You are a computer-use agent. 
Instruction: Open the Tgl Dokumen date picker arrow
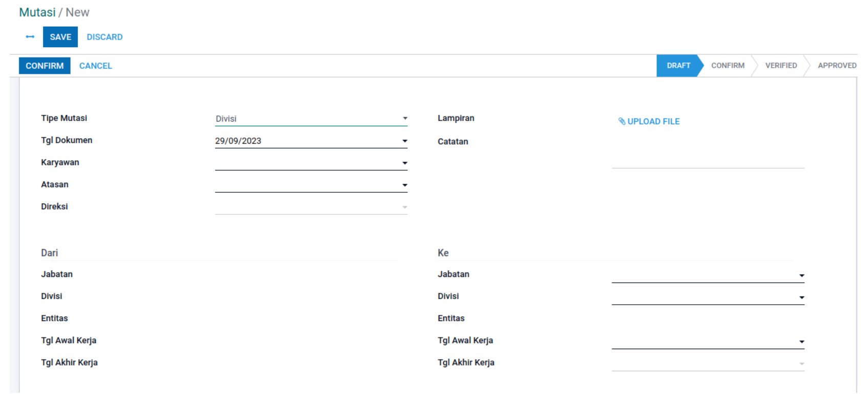pyautogui.click(x=405, y=141)
